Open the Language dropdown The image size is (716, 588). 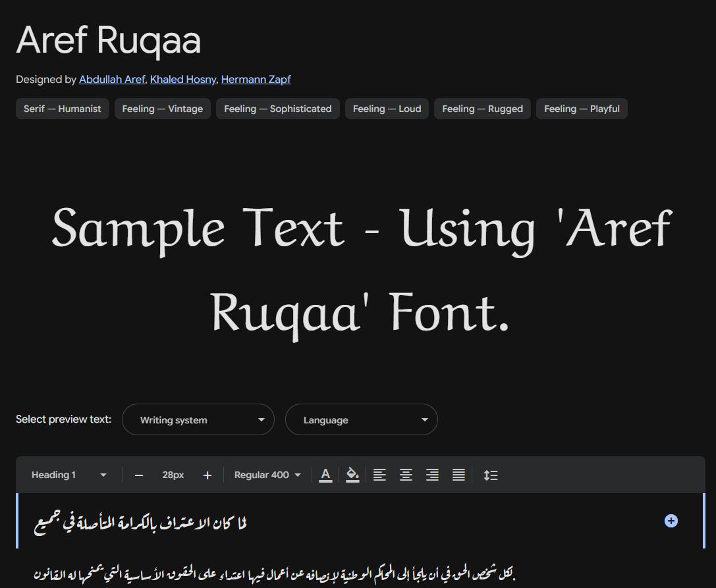tap(362, 419)
